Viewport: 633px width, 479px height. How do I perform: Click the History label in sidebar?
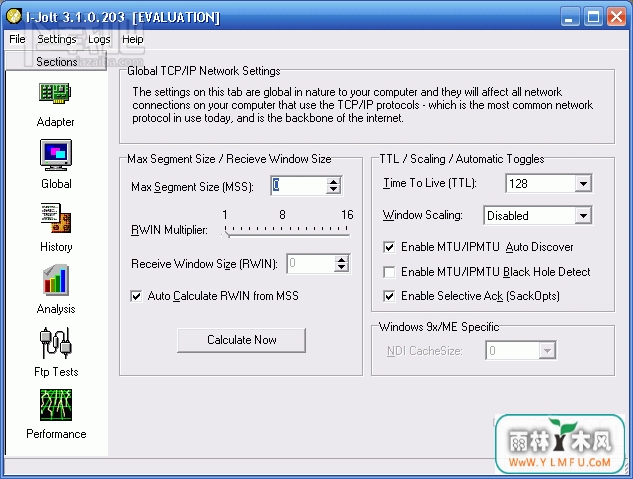click(x=56, y=247)
